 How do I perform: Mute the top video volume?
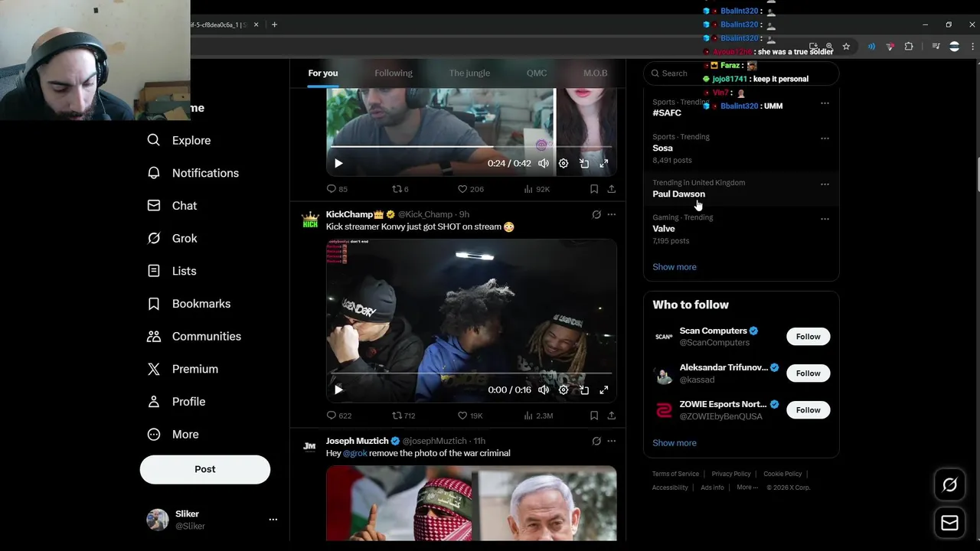click(x=544, y=163)
